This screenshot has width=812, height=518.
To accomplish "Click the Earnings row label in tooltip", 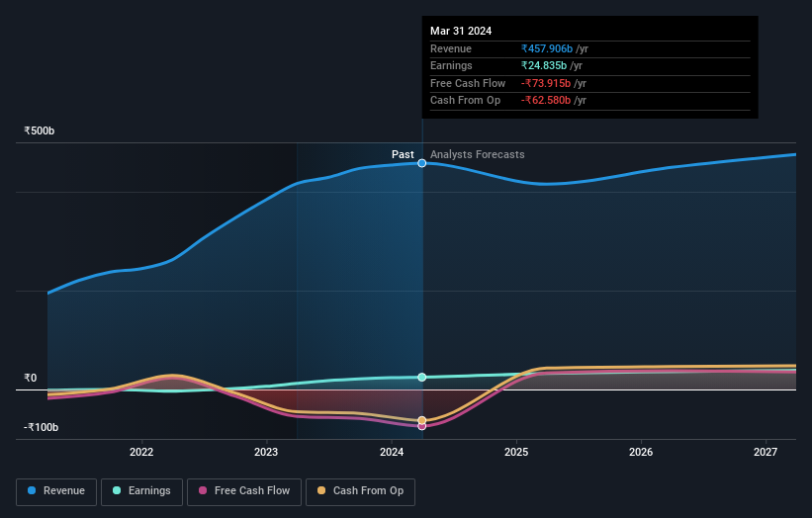I will 451,65.
